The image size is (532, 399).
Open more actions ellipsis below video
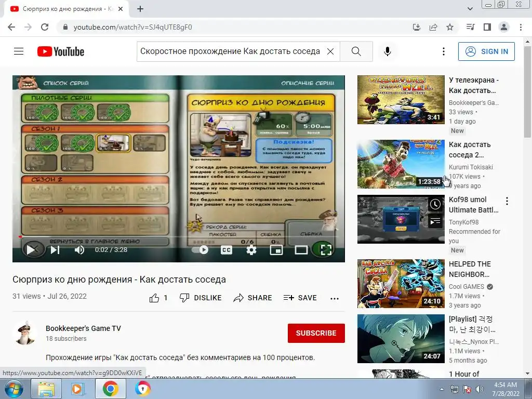pos(335,299)
